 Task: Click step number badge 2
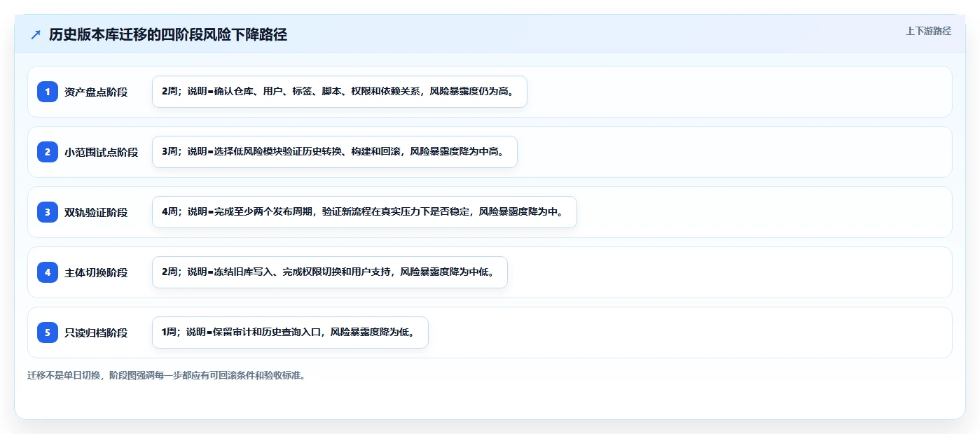pos(48,152)
